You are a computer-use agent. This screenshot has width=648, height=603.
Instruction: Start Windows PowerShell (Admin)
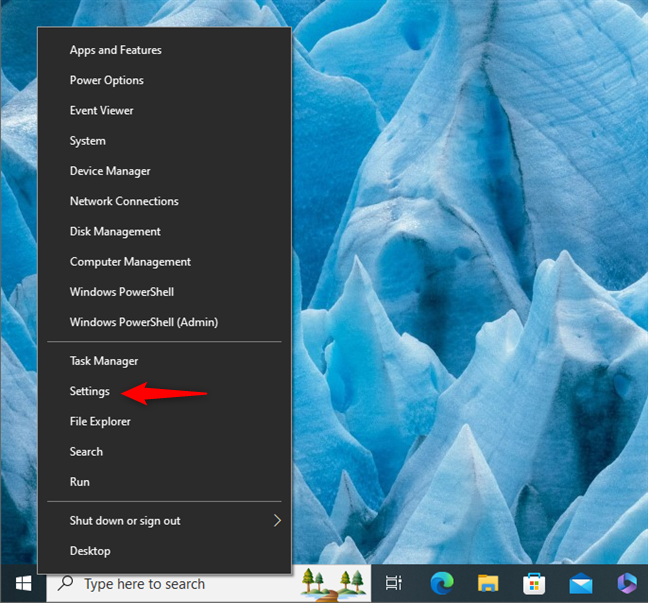pyautogui.click(x=164, y=322)
